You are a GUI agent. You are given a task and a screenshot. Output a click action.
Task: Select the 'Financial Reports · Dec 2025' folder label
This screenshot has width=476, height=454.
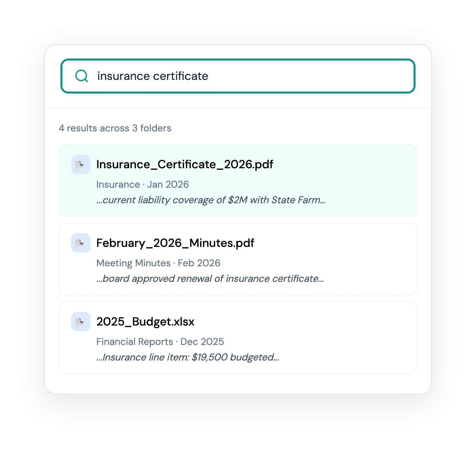(160, 342)
